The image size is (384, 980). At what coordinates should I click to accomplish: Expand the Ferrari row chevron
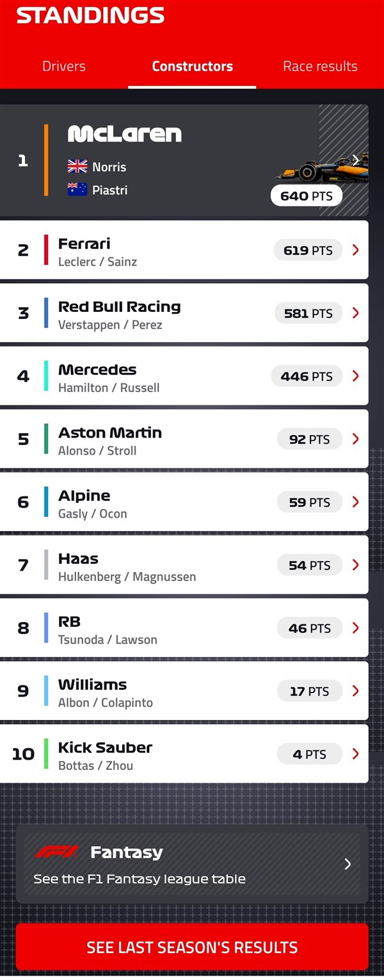click(x=356, y=250)
